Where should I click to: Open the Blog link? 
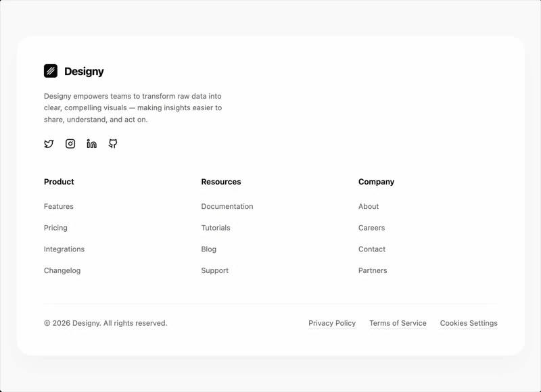(x=209, y=249)
